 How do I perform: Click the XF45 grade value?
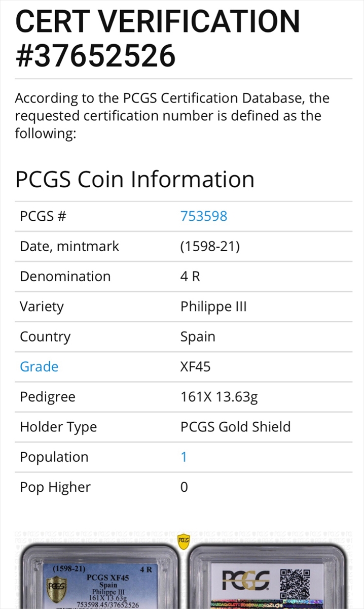pos(195,366)
